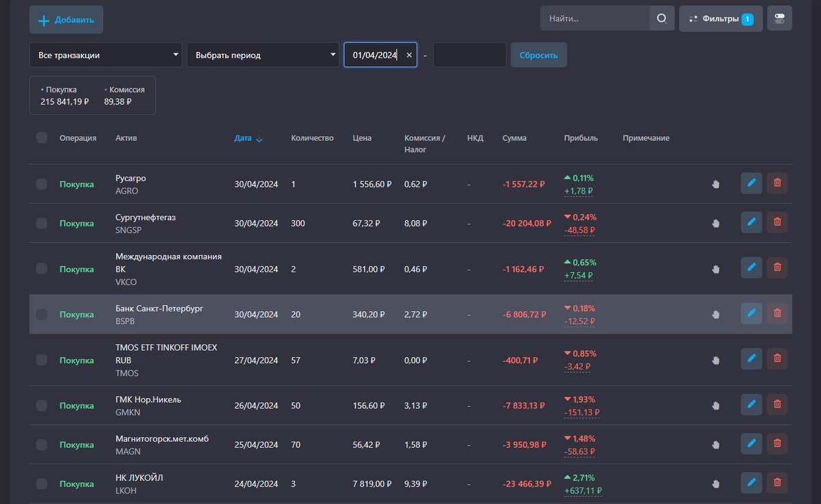The image size is (821, 504).
Task: Click the empty end date field
Action: click(x=469, y=55)
